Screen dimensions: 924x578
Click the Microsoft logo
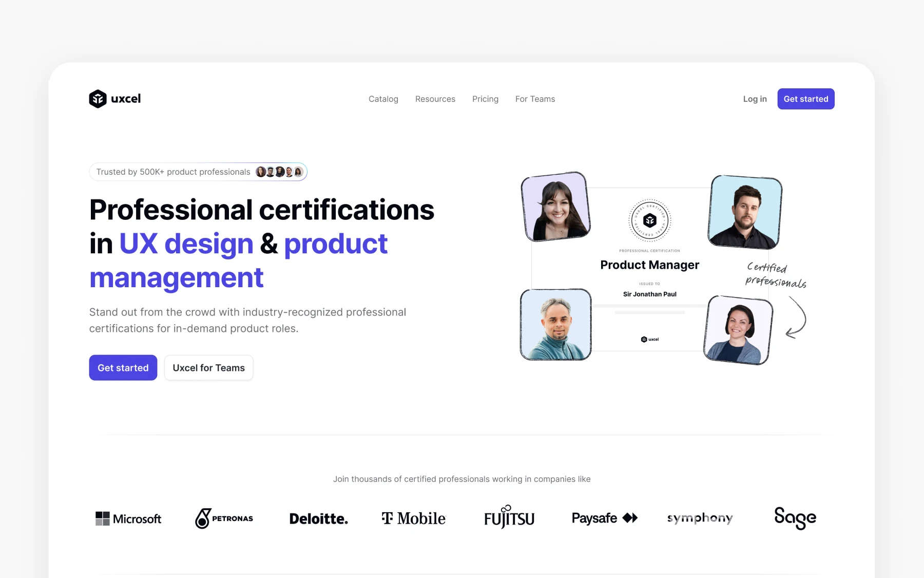pyautogui.click(x=128, y=518)
